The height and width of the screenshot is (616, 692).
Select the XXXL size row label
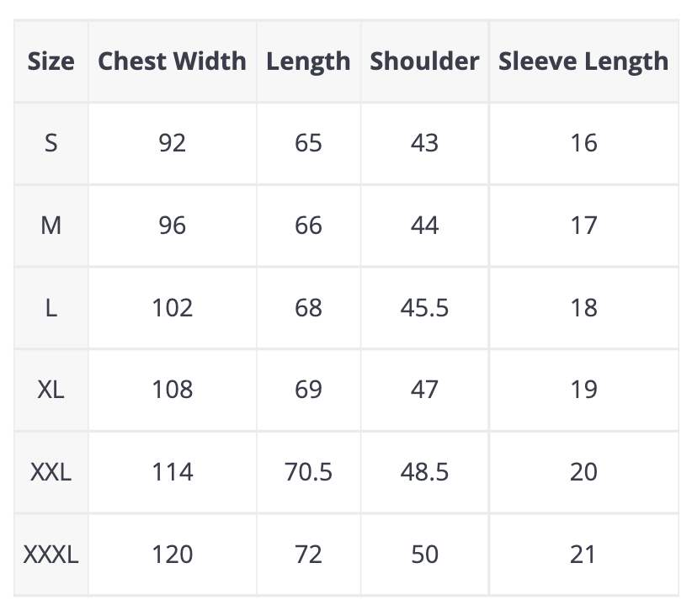[x=51, y=555]
